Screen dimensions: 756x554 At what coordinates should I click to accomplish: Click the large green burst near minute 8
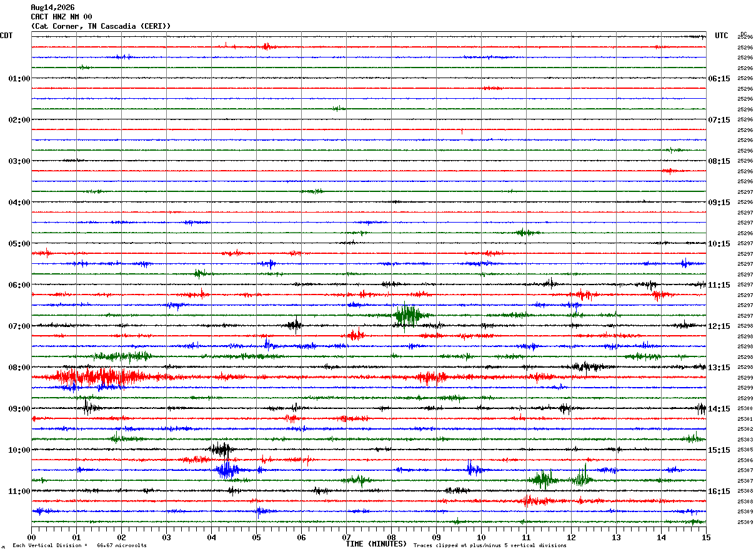tap(407, 315)
